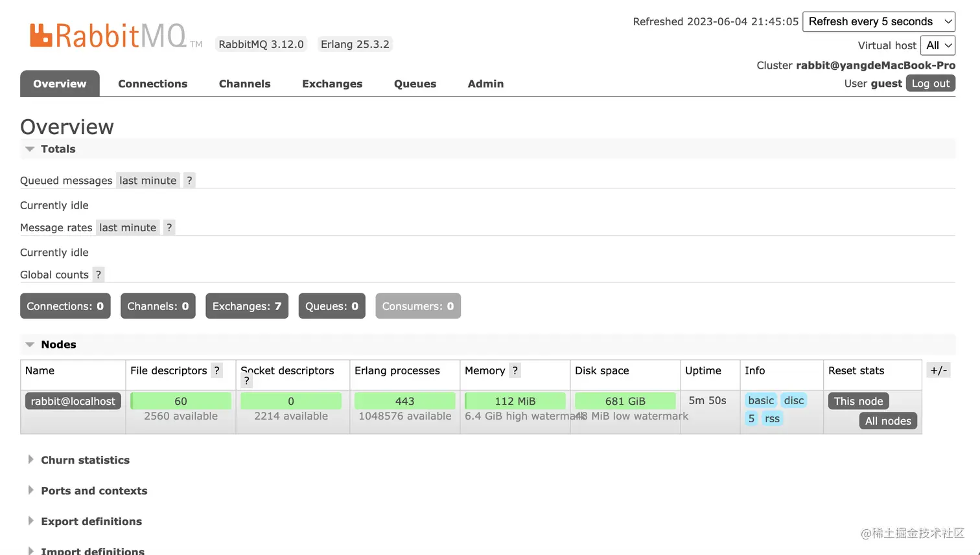The width and height of the screenshot is (980, 555).
Task: Click the rss info tag
Action: (x=772, y=418)
